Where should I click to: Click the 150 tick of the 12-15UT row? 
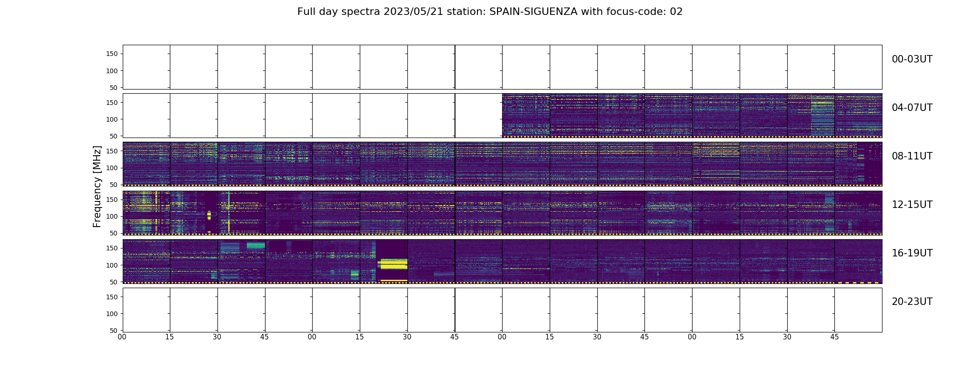112,200
